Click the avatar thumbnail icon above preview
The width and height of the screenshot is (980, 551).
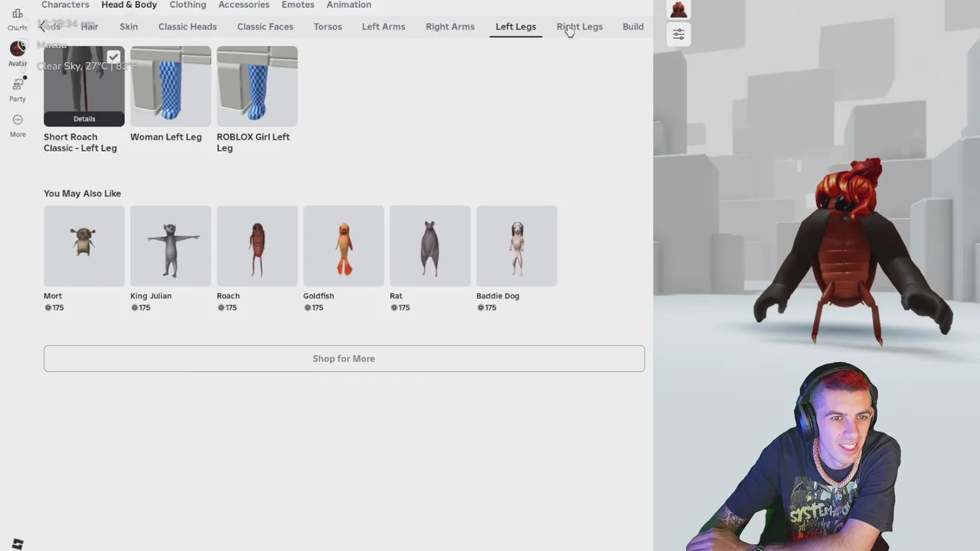[x=678, y=10]
